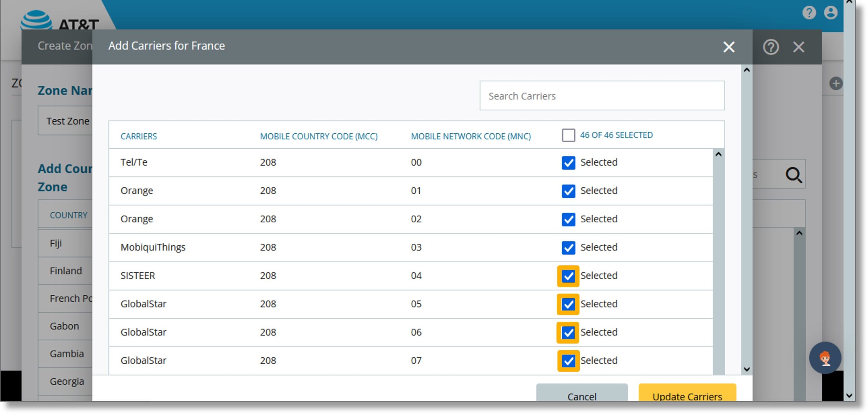Click MCC 208 in Tel/Te row
Screen dimensions: 868x414
268,162
